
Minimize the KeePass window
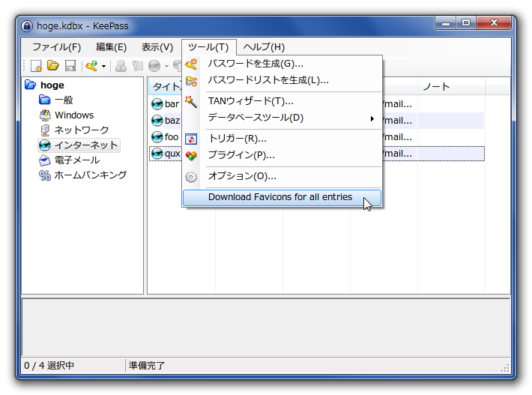446,23
